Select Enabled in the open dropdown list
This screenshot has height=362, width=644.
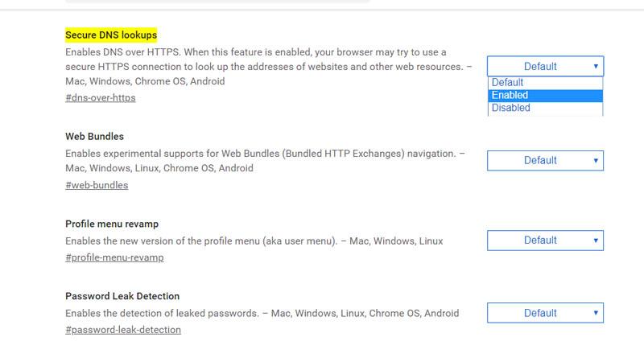click(x=545, y=95)
